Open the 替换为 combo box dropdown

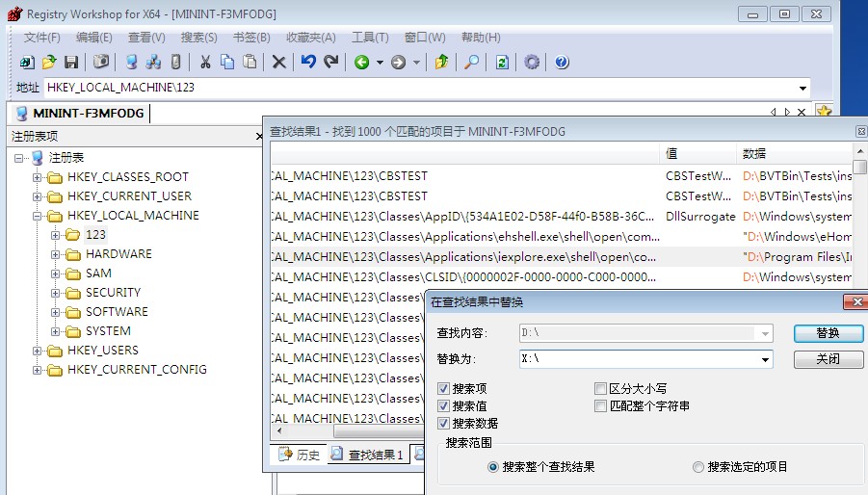click(765, 359)
